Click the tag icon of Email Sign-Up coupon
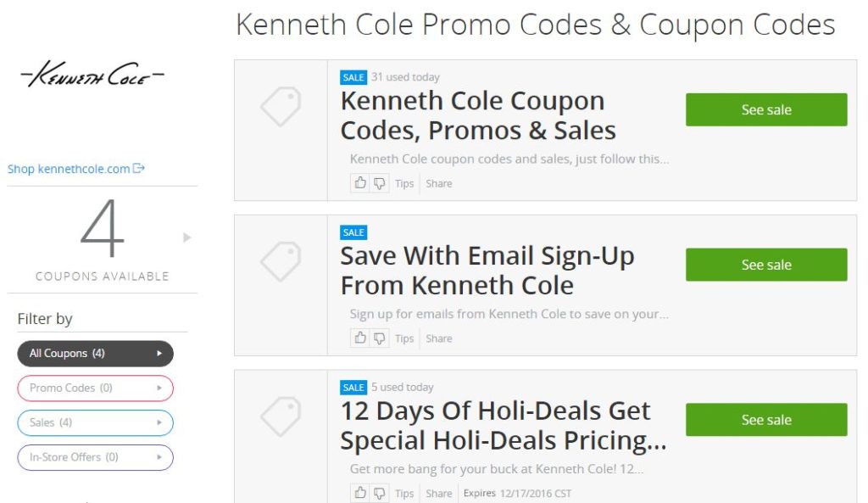 pyautogui.click(x=281, y=261)
